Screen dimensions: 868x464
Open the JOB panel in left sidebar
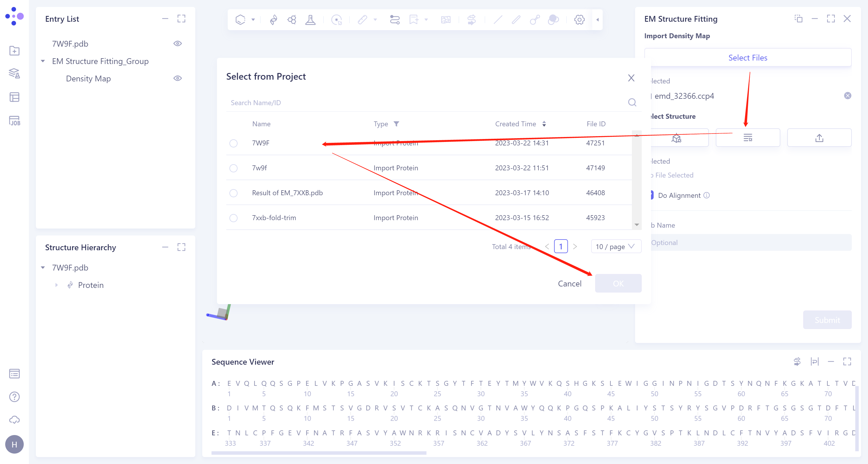(x=14, y=121)
